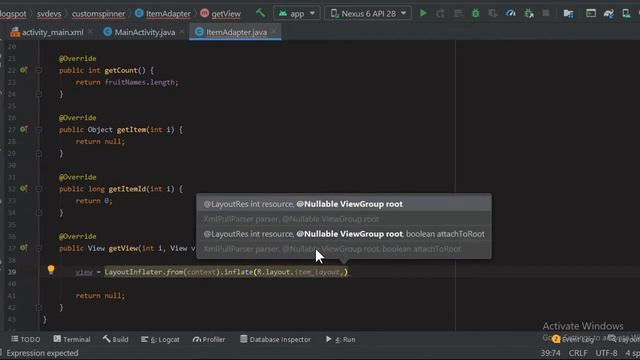
Task: Click the Stop square icon
Action: click(x=546, y=13)
